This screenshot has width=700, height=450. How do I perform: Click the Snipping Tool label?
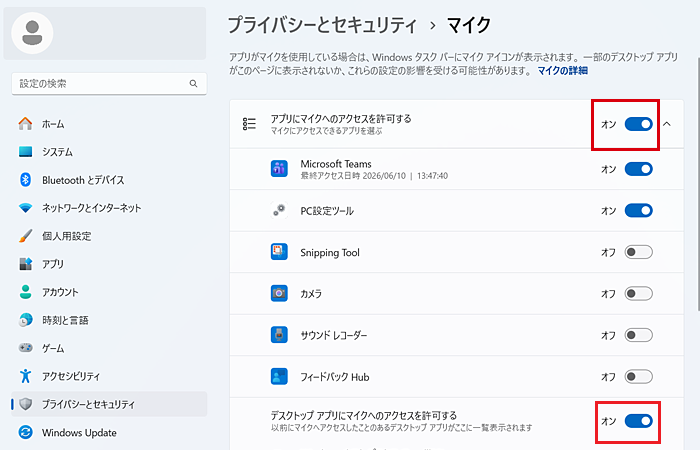(330, 252)
